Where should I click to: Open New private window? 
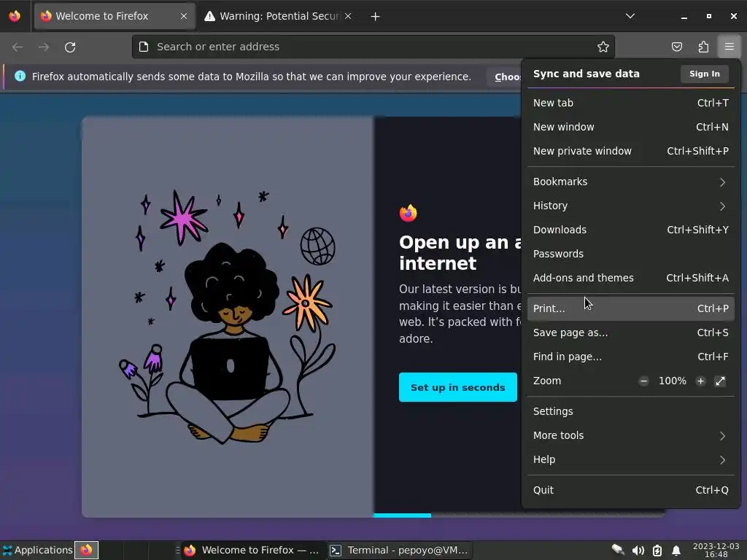click(x=631, y=151)
